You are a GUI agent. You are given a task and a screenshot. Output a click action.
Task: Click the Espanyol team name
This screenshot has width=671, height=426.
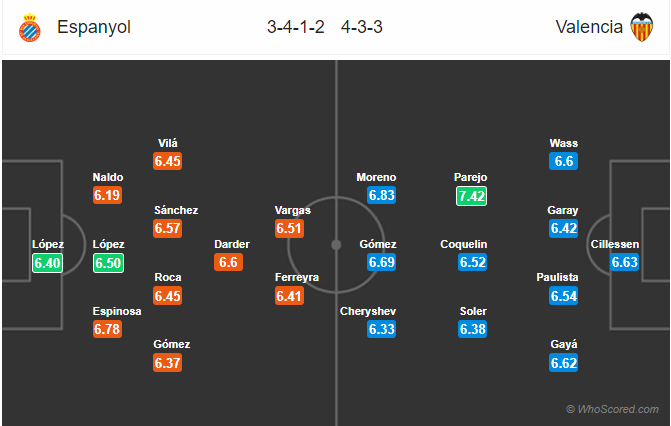coord(94,27)
